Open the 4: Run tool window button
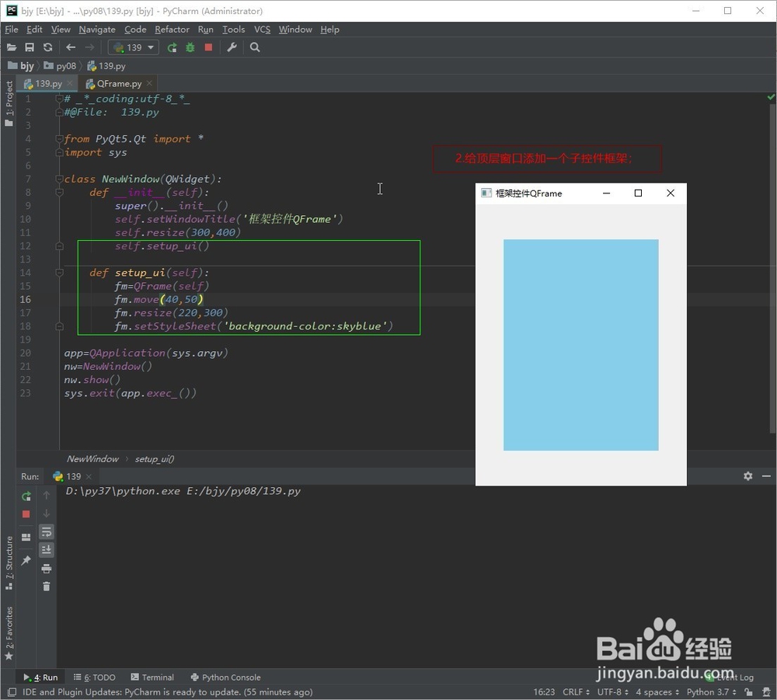 pos(40,677)
